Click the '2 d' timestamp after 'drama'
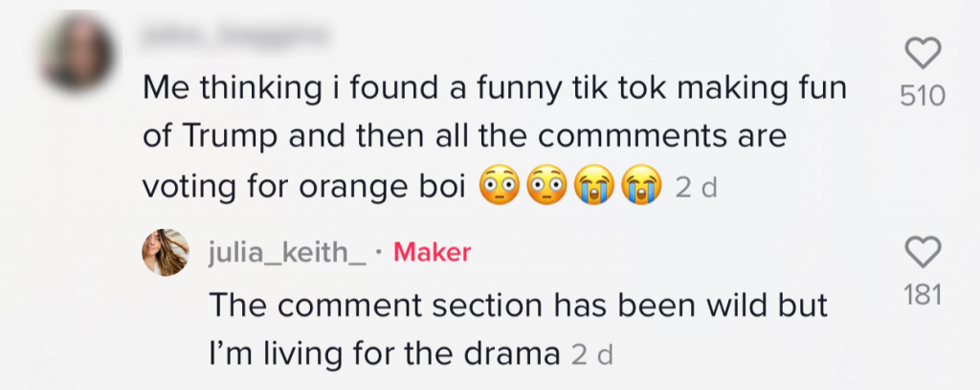The height and width of the screenshot is (390, 980). tap(591, 356)
